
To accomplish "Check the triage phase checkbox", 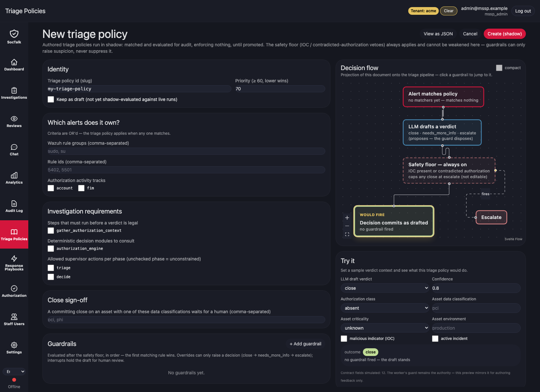I will [51, 268].
